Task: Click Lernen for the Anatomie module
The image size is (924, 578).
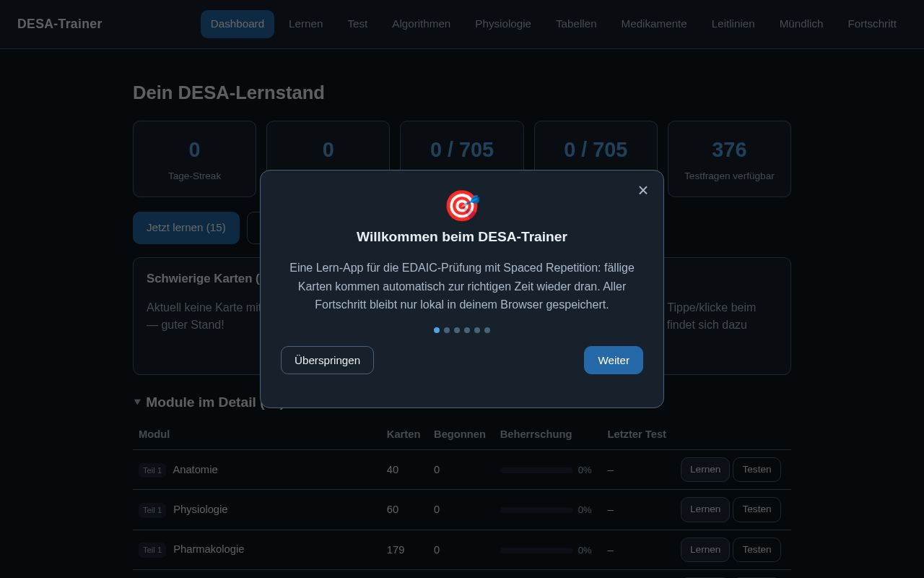Action: [x=705, y=470]
